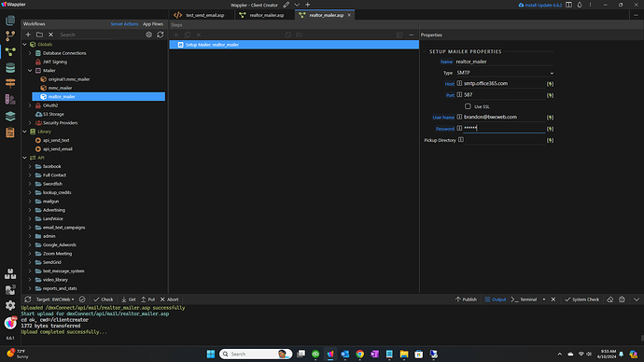Viewport: 644px width, 362px height.
Task: Expand the OAuth2 tree node
Action: [x=30, y=105]
